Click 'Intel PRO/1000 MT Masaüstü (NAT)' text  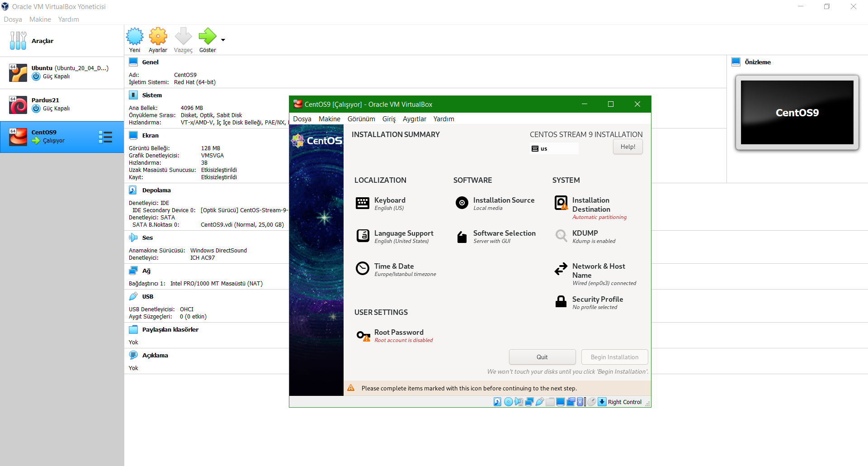point(217,284)
